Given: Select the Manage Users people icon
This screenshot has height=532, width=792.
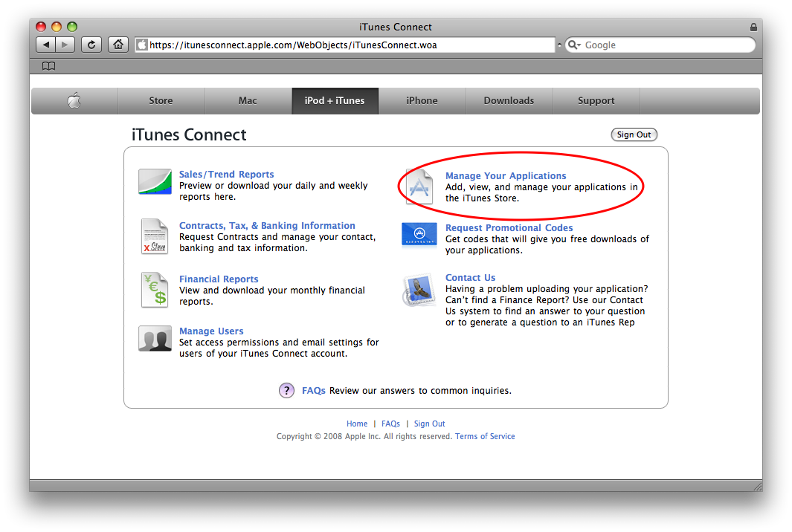Looking at the screenshot, I should pyautogui.click(x=155, y=338).
